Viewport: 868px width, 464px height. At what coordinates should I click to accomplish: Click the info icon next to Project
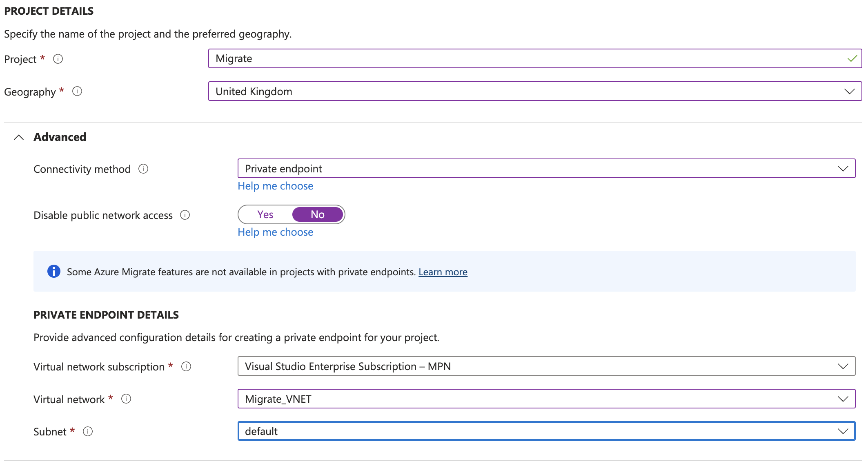(x=58, y=59)
